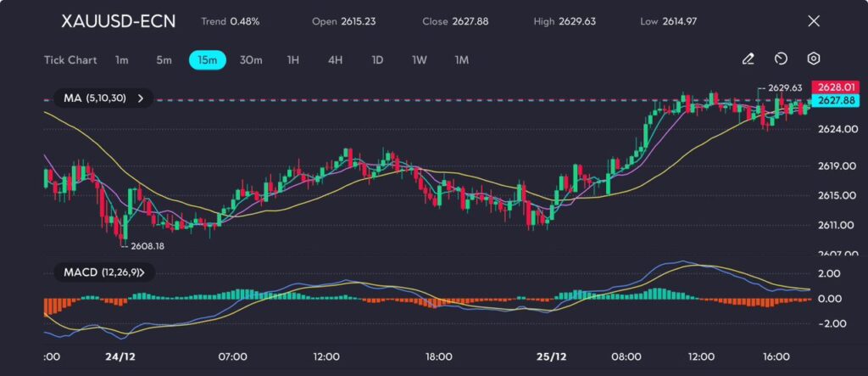This screenshot has width=868, height=376.
Task: Switch to Tick Chart view
Action: tap(70, 60)
